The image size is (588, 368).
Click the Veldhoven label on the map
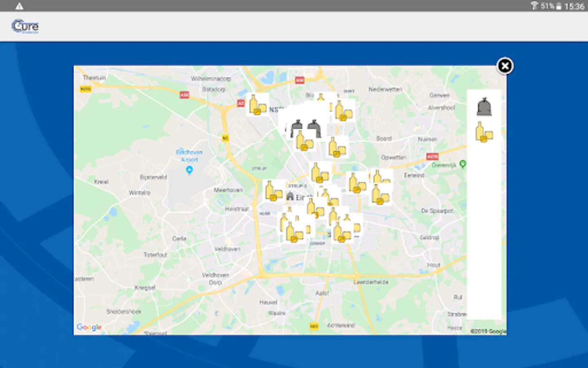tap(227, 249)
